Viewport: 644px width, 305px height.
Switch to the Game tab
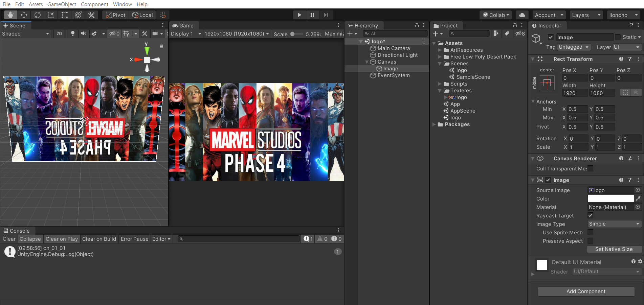(183, 25)
